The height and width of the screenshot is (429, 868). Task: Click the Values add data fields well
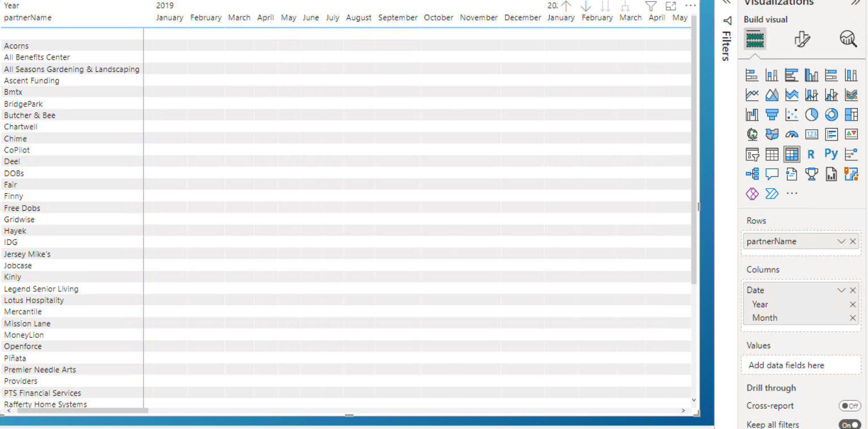click(801, 365)
